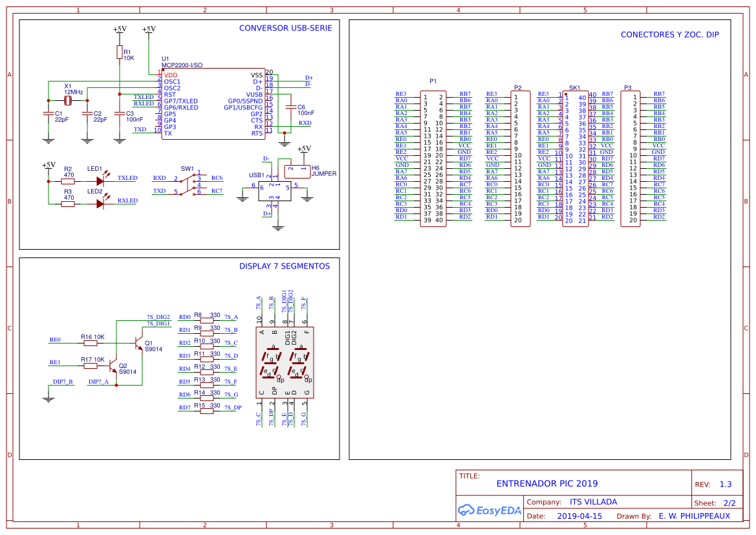Select the U1 MCP2200 chip body

(x=213, y=104)
